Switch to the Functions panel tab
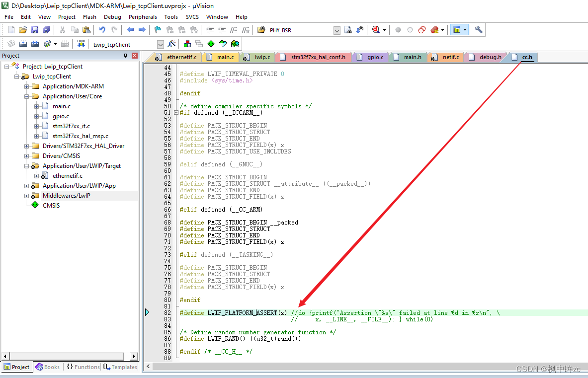This screenshot has width=588, height=378. [x=83, y=367]
